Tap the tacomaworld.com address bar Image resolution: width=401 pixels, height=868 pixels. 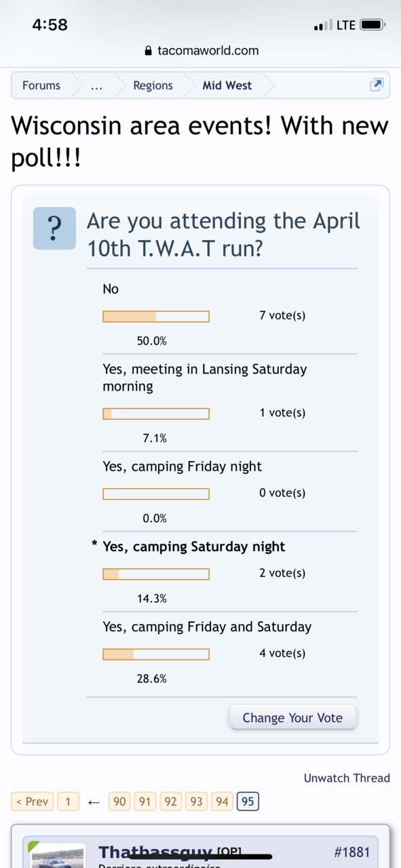(200, 50)
